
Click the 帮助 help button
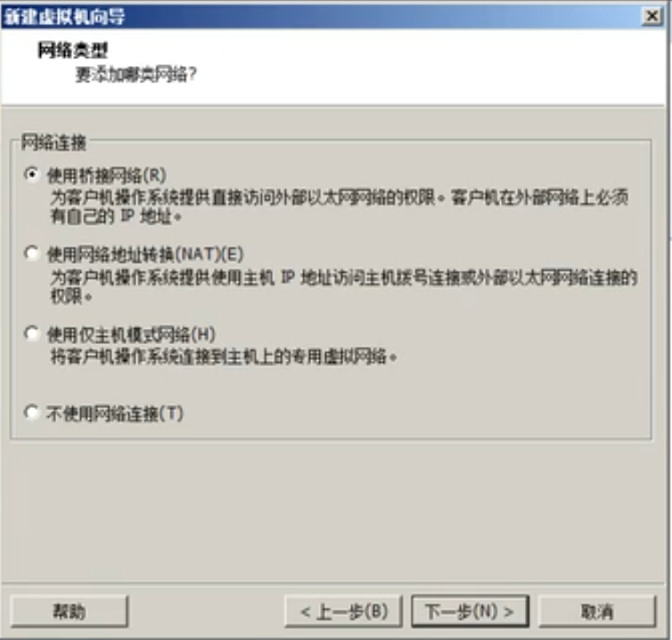tap(69, 611)
